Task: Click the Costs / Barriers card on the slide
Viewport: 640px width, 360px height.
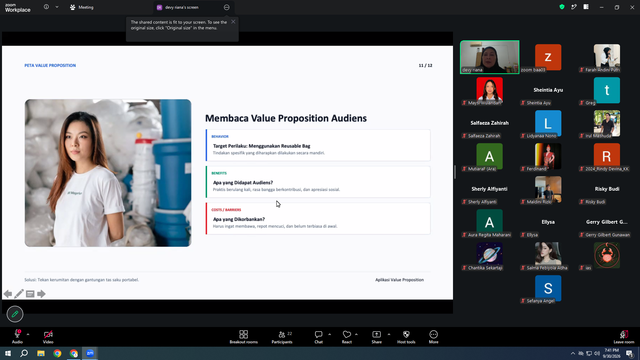Action: click(318, 219)
